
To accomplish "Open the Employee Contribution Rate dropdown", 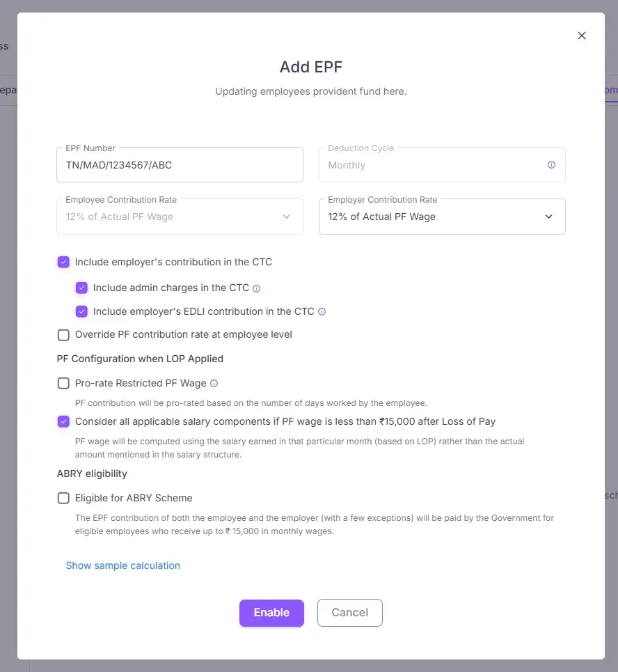I will (180, 217).
